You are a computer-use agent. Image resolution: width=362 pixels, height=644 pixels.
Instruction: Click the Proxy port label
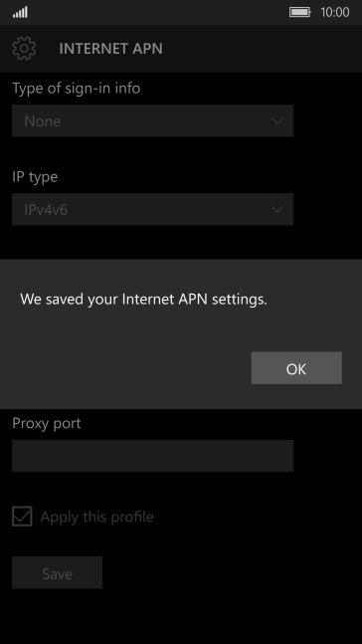[47, 423]
